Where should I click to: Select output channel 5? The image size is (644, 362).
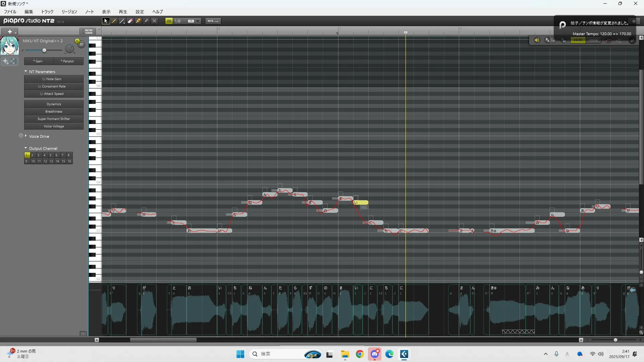coord(50,155)
